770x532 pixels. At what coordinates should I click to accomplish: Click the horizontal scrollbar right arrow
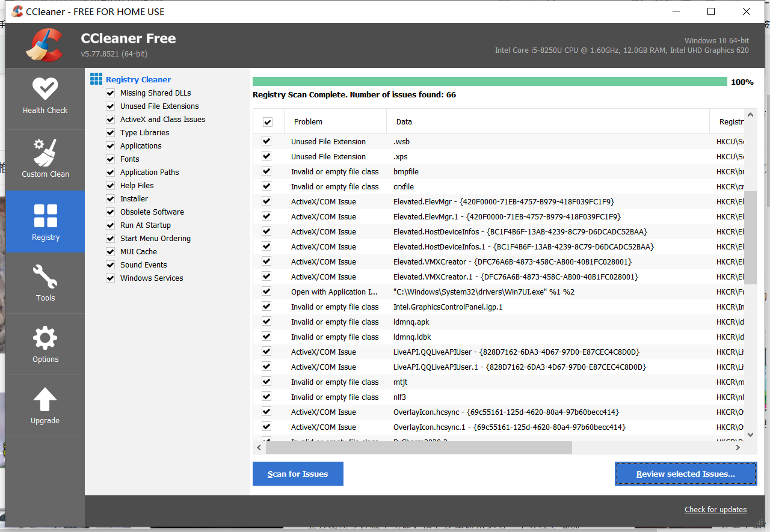738,448
